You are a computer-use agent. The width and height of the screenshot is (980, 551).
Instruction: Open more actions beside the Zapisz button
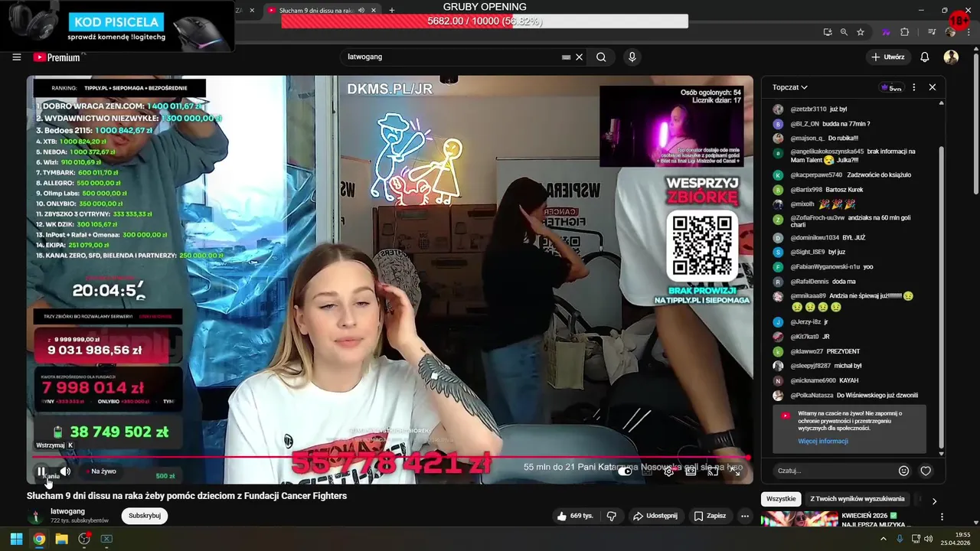pyautogui.click(x=745, y=516)
